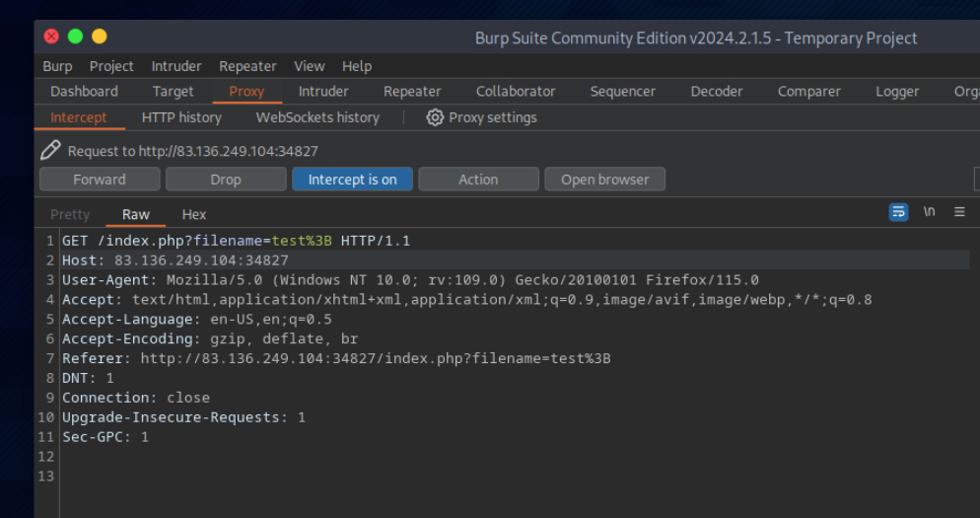Switch to the Repeater tab

[412, 92]
